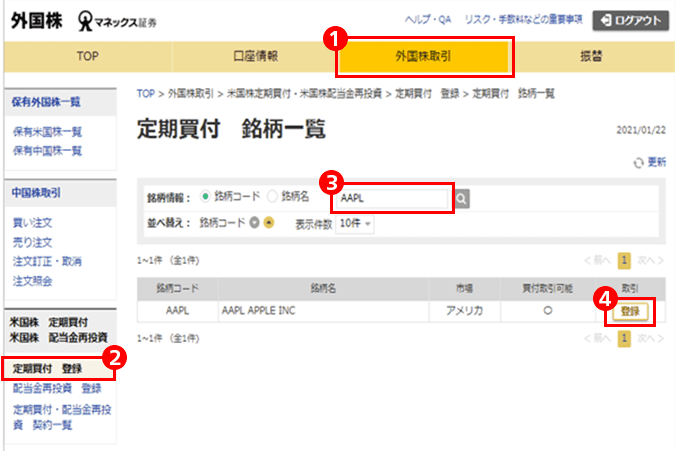The image size is (675, 451).
Task: Click the refresh 更新 icon
Action: (x=638, y=163)
